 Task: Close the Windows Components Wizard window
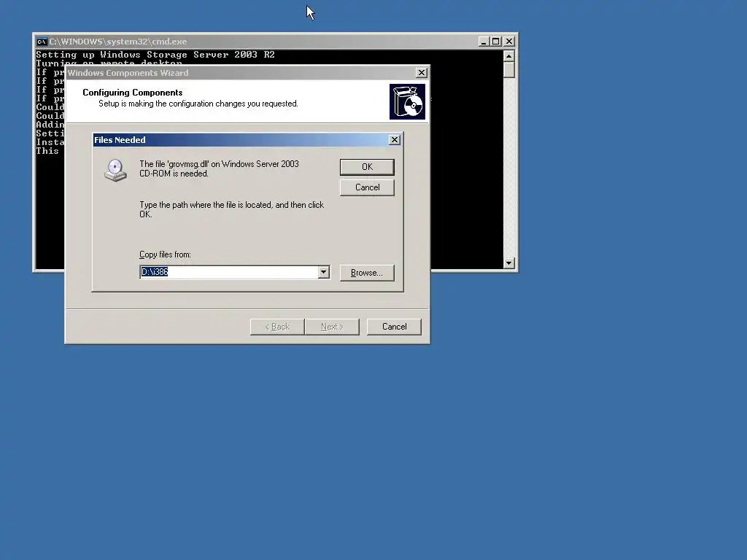422,72
